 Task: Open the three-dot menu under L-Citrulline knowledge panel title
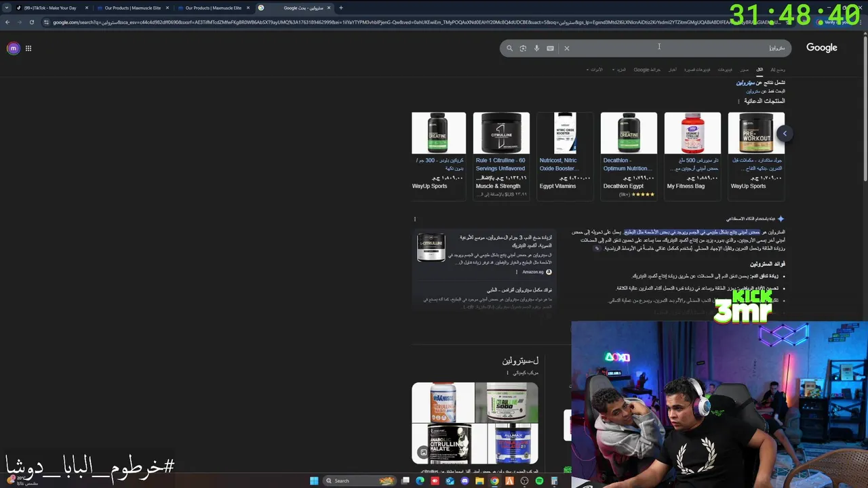[507, 373]
